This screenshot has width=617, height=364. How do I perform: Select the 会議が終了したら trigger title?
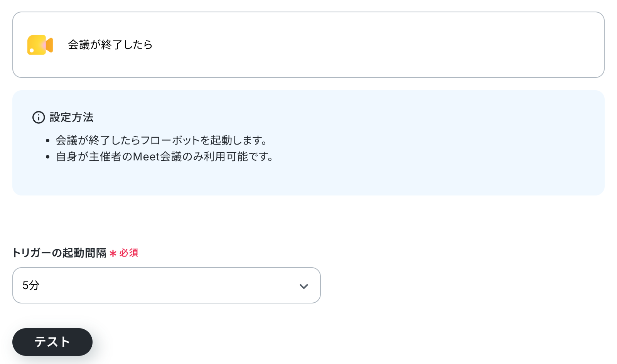[x=110, y=45]
